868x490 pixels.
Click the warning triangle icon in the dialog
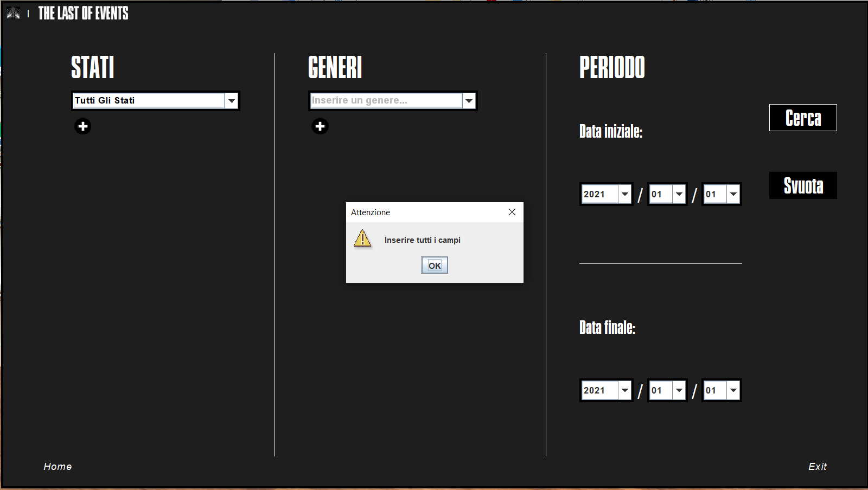362,238
